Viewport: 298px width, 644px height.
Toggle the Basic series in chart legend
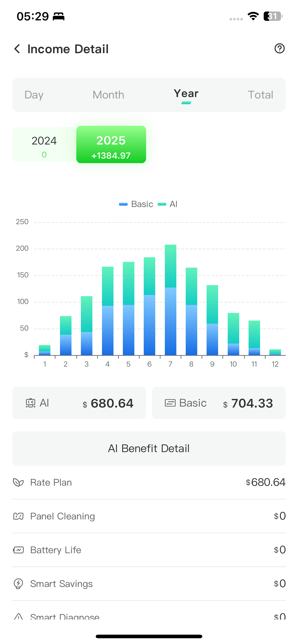pyautogui.click(x=137, y=204)
